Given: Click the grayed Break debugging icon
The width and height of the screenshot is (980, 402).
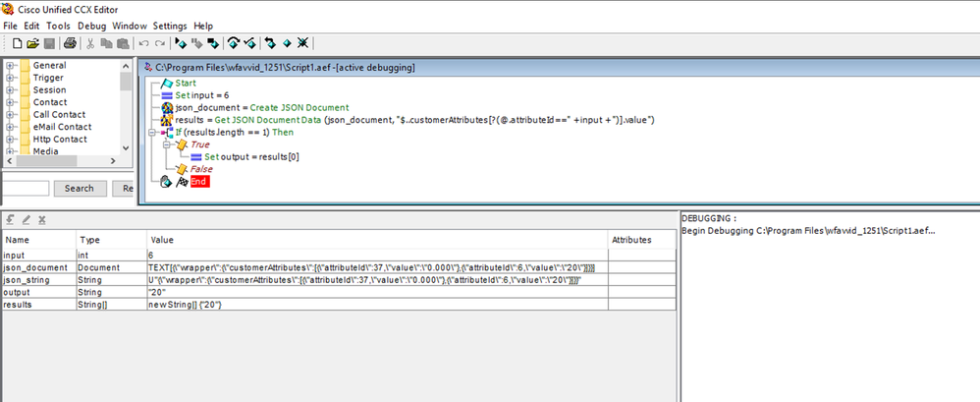Looking at the screenshot, I should [196, 43].
